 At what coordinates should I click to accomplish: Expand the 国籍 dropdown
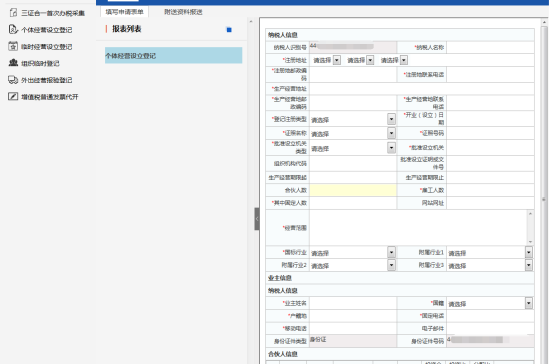point(529,303)
